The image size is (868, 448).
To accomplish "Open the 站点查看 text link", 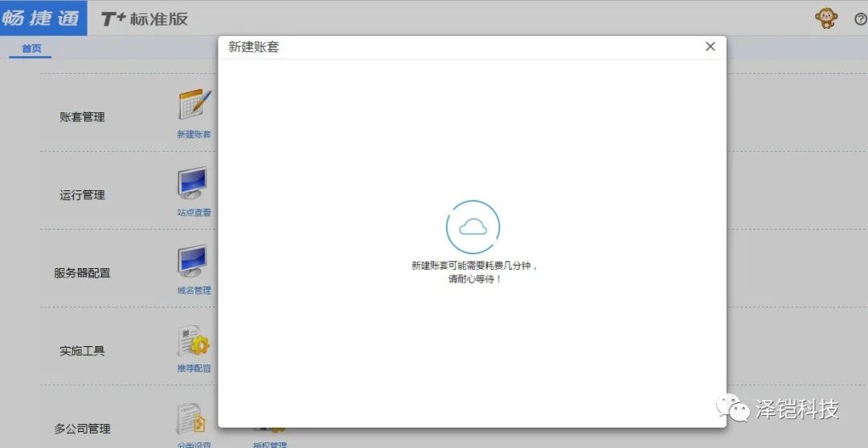I will [x=194, y=213].
